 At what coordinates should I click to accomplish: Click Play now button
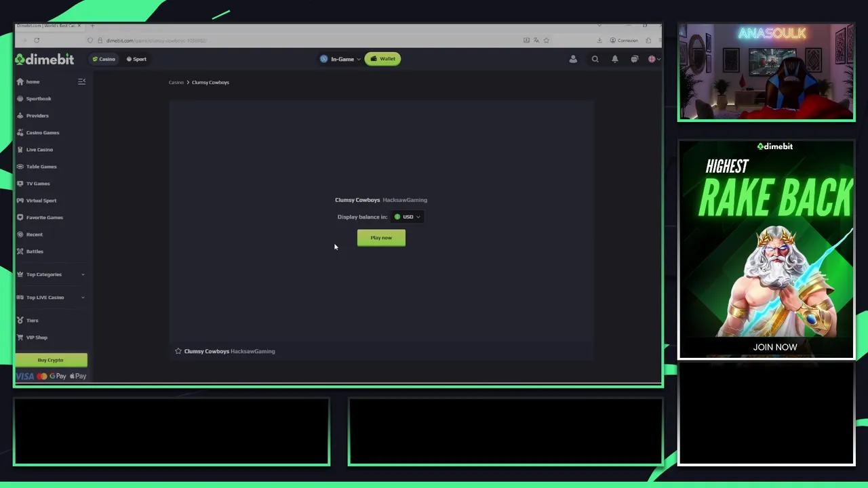pos(381,238)
